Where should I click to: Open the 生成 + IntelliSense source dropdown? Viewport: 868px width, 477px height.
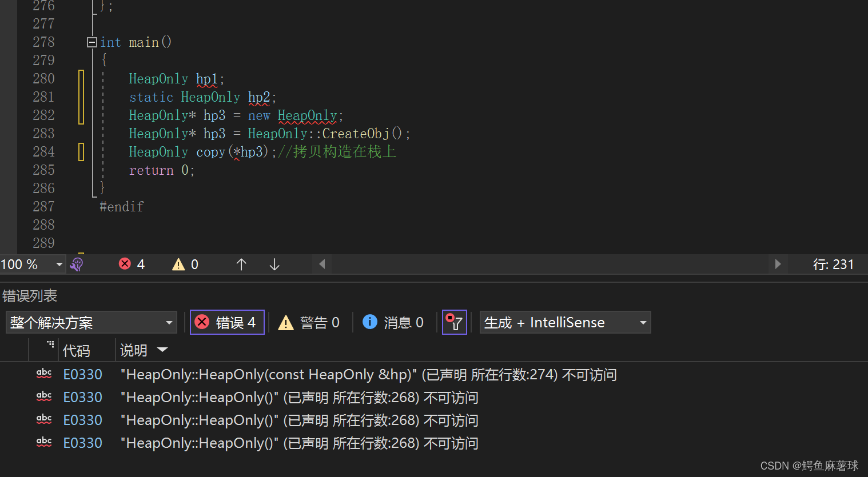tap(565, 323)
